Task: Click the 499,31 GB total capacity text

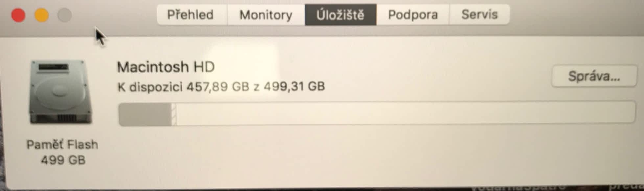Action: point(294,86)
